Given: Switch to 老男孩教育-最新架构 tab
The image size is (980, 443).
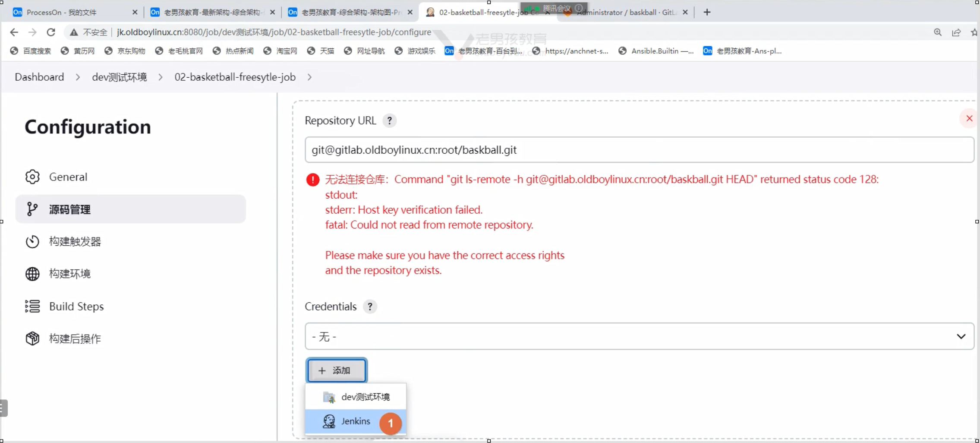Looking at the screenshot, I should (x=212, y=12).
